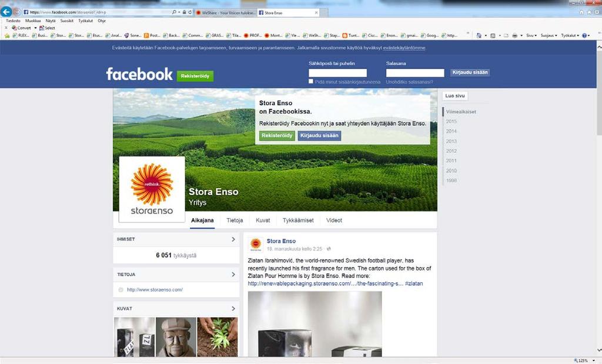602x364 pixels.
Task: Click the Unohditko salasanasi? link
Action: click(410, 82)
